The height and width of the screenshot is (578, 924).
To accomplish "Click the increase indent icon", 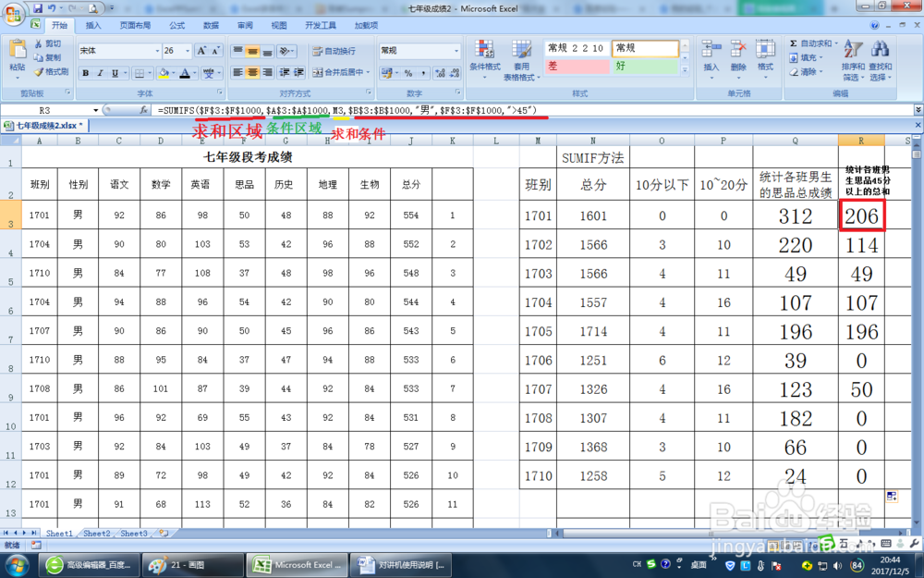I will point(298,72).
